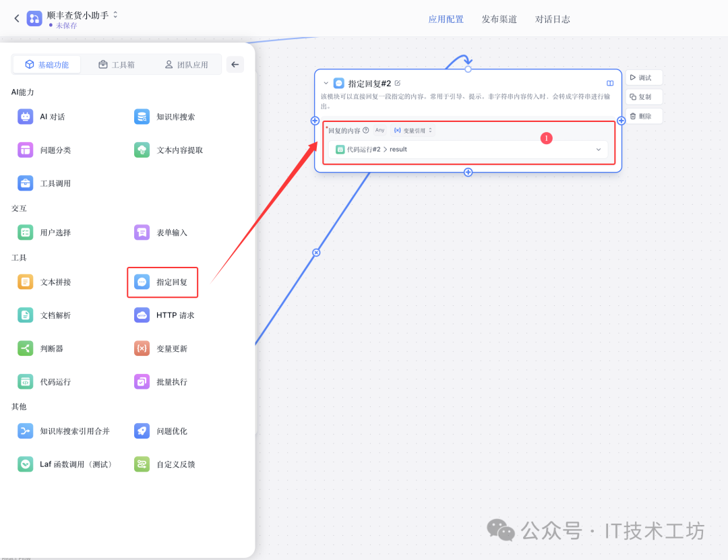This screenshot has height=560, width=728.
Task: Open the 变量引用 input type selector
Action: pos(413,131)
